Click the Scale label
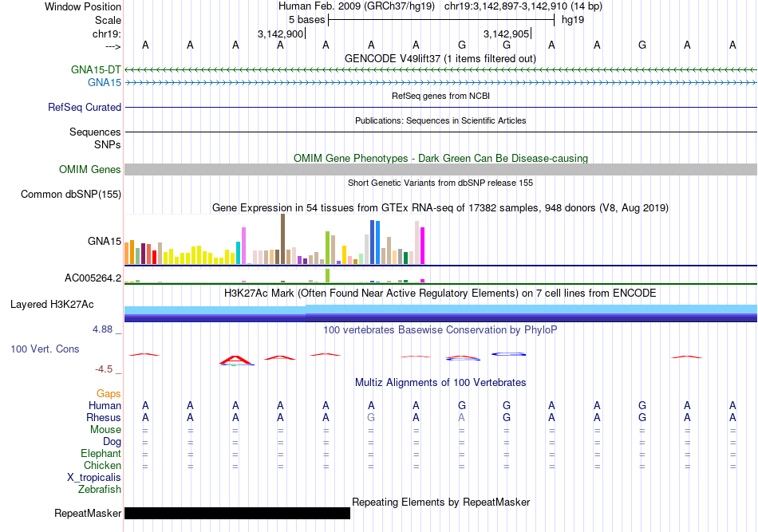This screenshot has width=758, height=532. tap(109, 20)
